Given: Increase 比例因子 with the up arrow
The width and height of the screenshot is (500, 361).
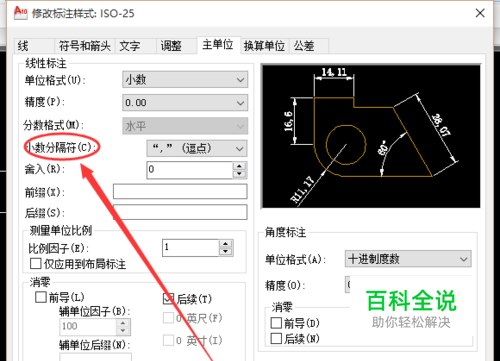Looking at the screenshot, I should tap(226, 244).
